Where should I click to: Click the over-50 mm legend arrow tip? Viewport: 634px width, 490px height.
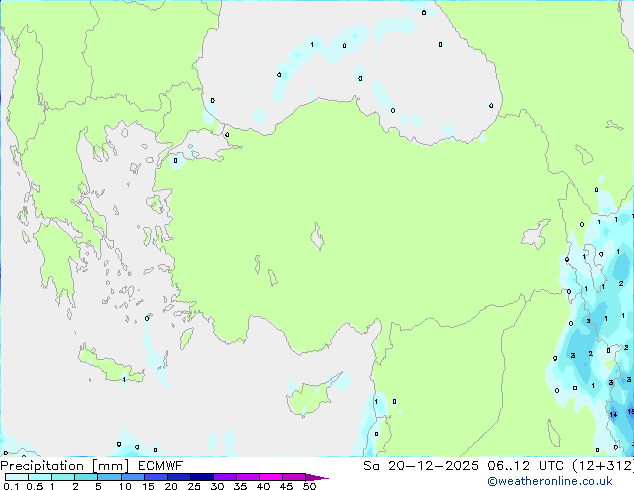coord(317,477)
